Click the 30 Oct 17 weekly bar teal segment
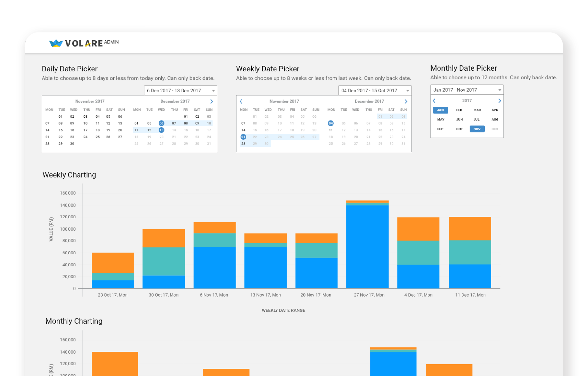Image resolution: width=588 pixels, height=376 pixels. tap(164, 261)
